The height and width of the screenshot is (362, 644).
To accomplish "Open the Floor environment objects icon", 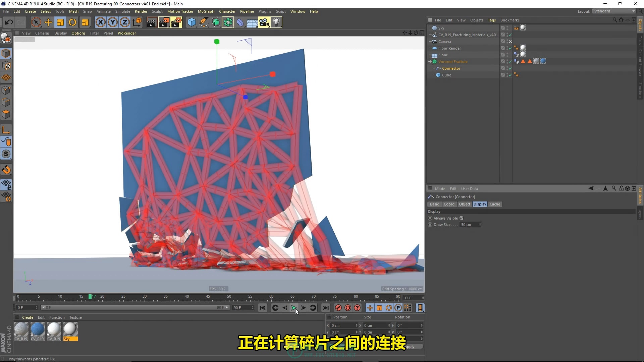I will pyautogui.click(x=252, y=22).
